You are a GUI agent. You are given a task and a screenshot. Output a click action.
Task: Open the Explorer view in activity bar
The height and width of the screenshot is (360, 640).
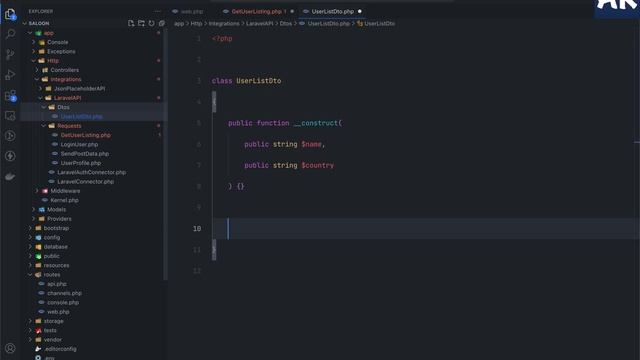[10, 14]
